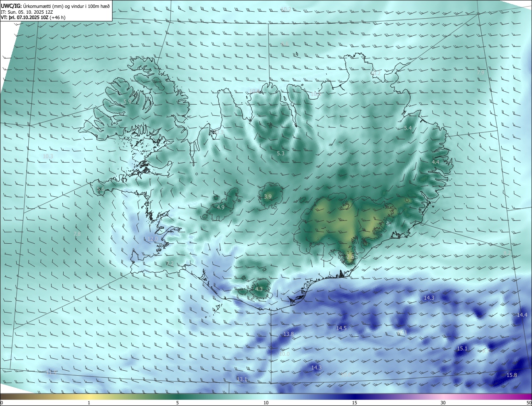The width and height of the screenshot is (532, 406).
Task: Click the 15 tick on the color scale
Action: pyautogui.click(x=355, y=403)
